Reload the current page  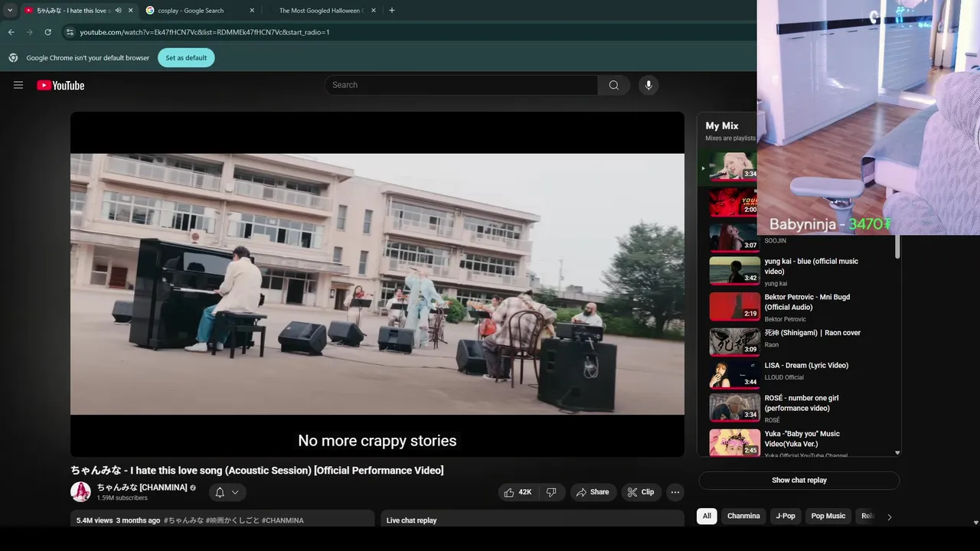47,32
